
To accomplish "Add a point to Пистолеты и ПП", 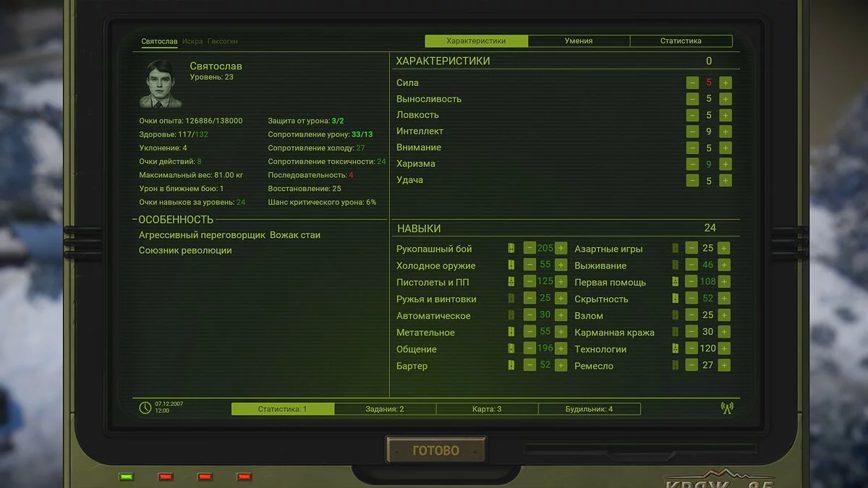I will tap(561, 281).
